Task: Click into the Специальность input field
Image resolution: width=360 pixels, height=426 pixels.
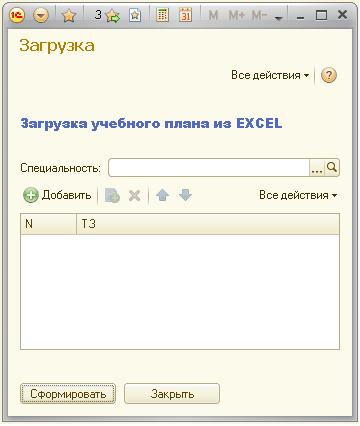Action: [x=209, y=168]
